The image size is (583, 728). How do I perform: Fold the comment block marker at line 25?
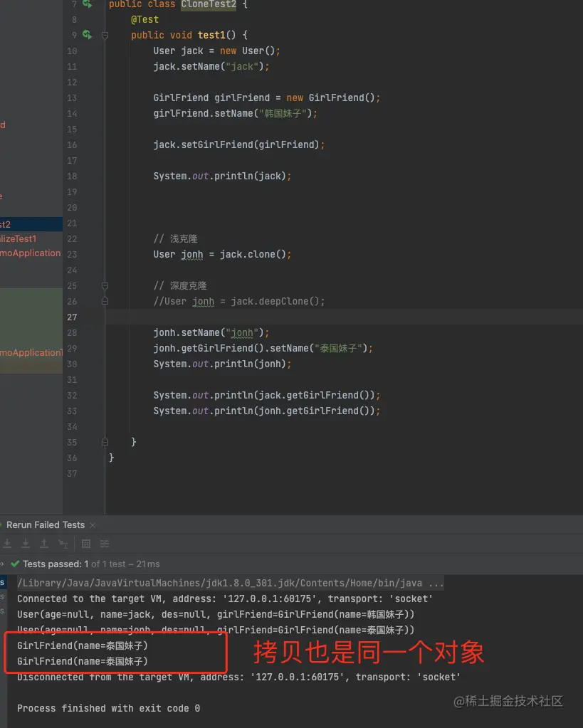click(105, 285)
